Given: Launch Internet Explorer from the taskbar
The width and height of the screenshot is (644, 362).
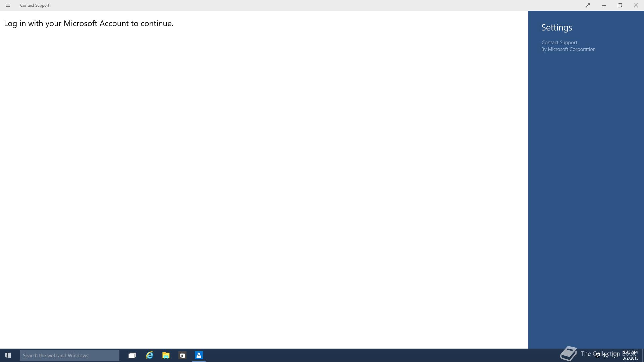Looking at the screenshot, I should pos(150,355).
